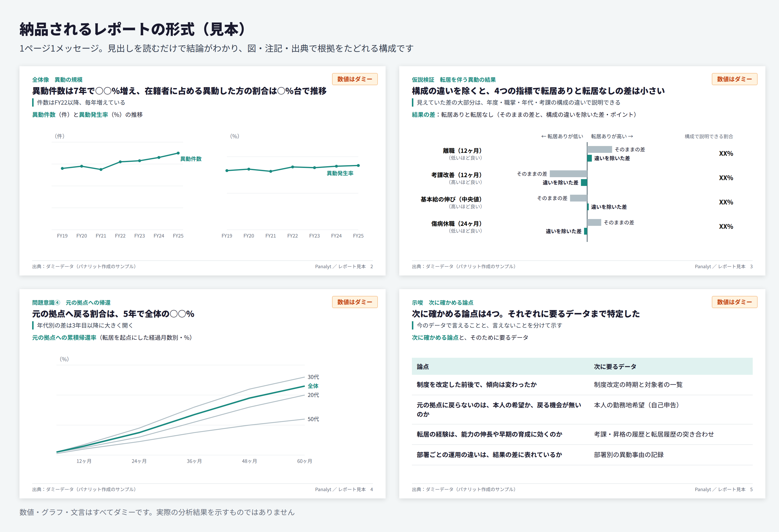Click note 件数はFY22以降、毎年増えている
The height and width of the screenshot is (532, 779).
81,102
